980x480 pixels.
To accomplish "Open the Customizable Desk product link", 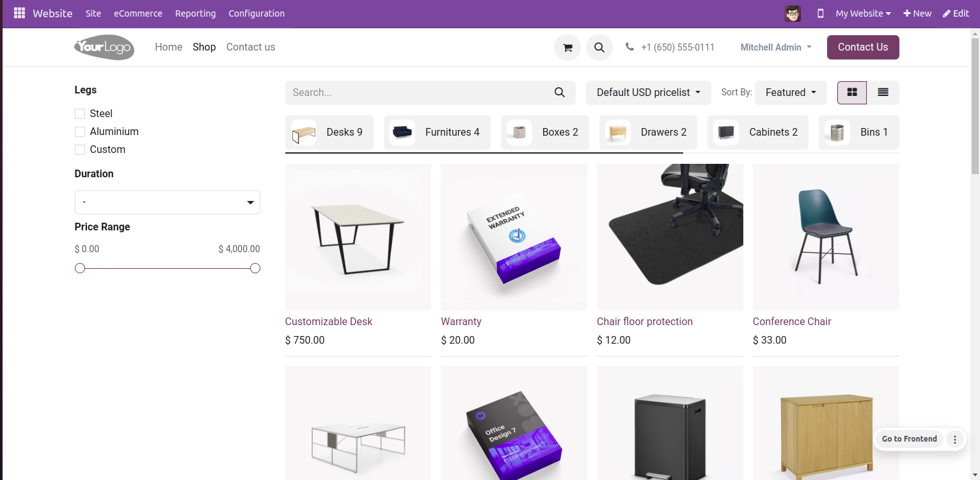I will (329, 321).
